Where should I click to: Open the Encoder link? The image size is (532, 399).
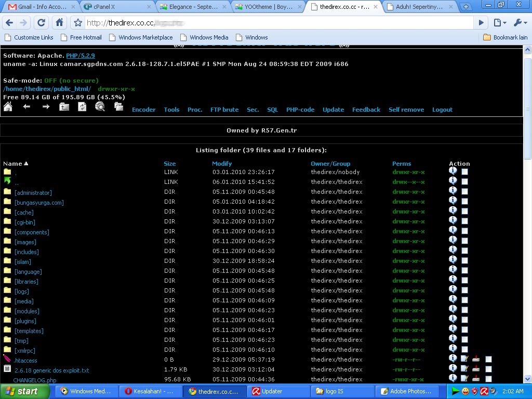(x=143, y=110)
